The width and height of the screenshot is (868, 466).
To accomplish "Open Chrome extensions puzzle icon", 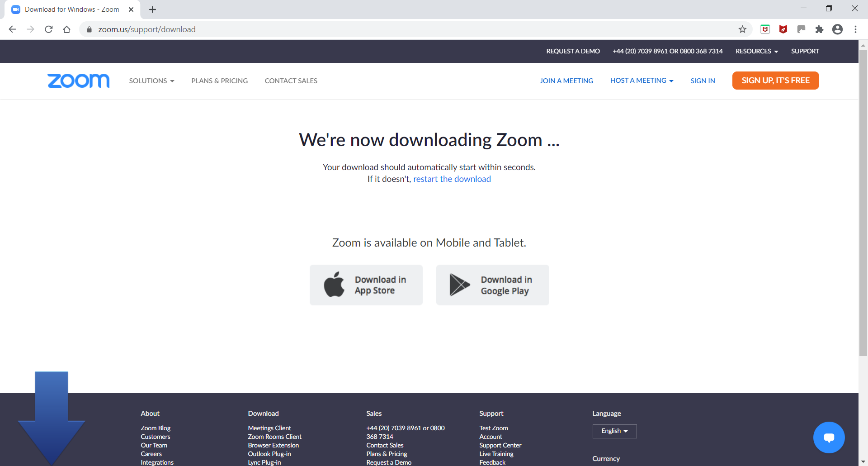I will tap(819, 29).
